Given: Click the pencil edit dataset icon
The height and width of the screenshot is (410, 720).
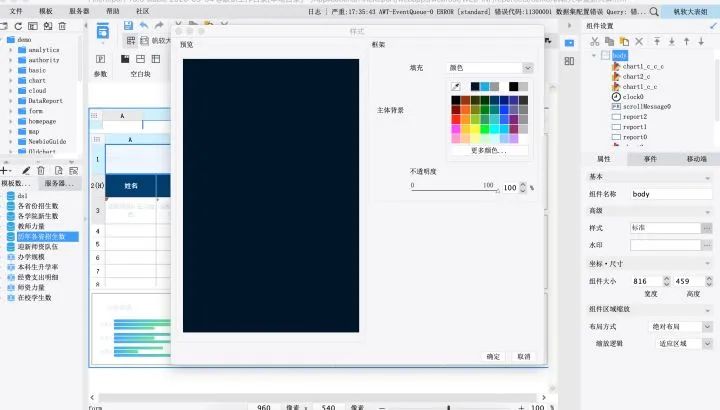Looking at the screenshot, I should point(26,171).
